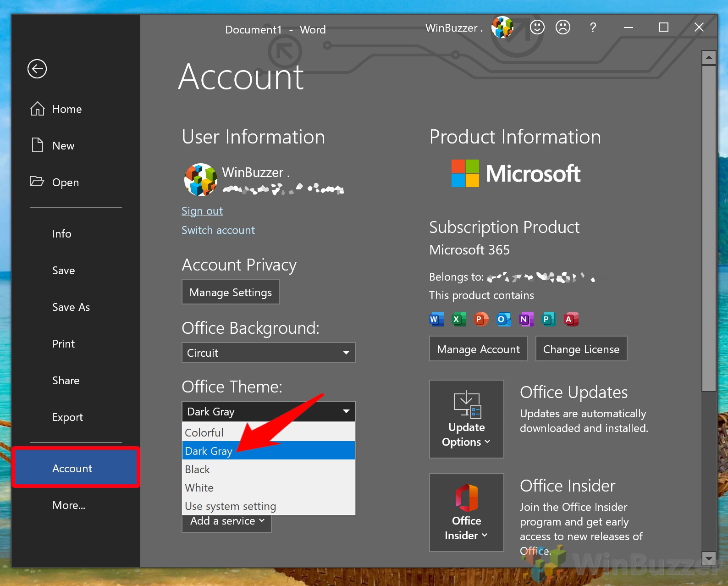This screenshot has width=728, height=586.
Task: Open the Update Options button
Action: click(x=467, y=419)
